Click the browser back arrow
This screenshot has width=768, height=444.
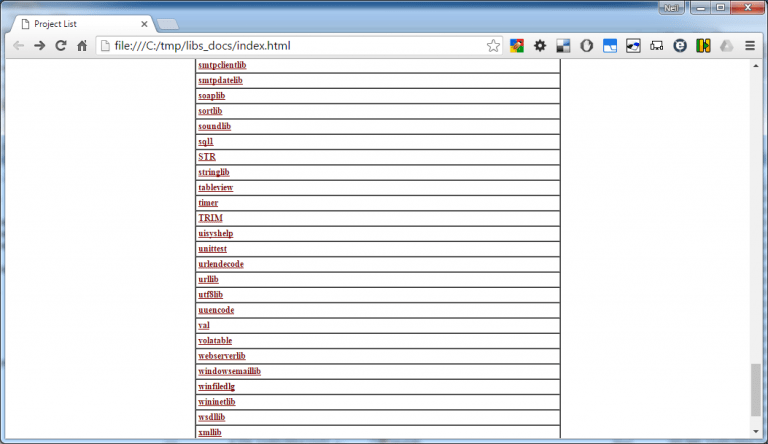coord(19,46)
